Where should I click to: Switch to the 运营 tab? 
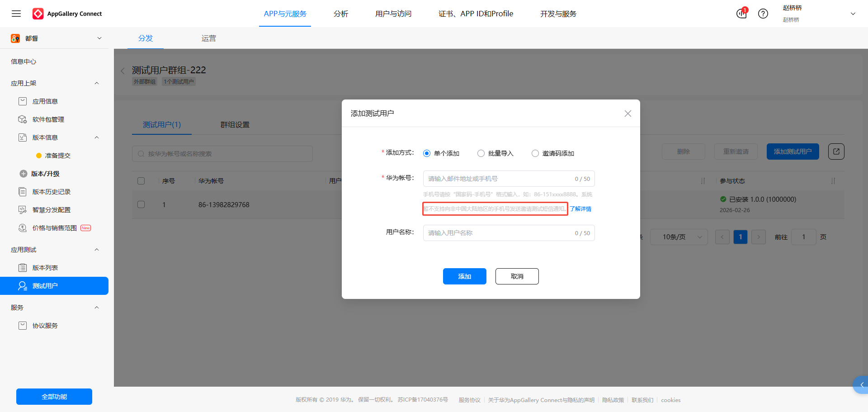[x=208, y=38]
